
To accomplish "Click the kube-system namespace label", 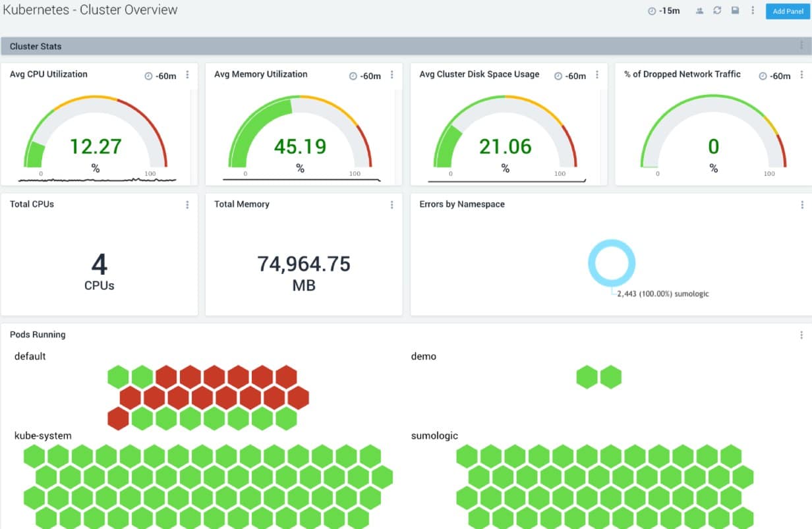I will coord(43,435).
